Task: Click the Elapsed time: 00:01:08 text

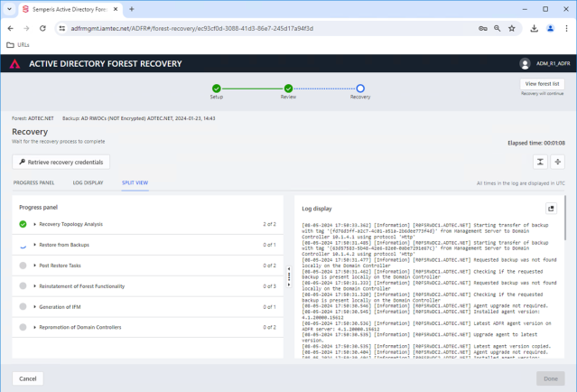Action: click(x=536, y=144)
